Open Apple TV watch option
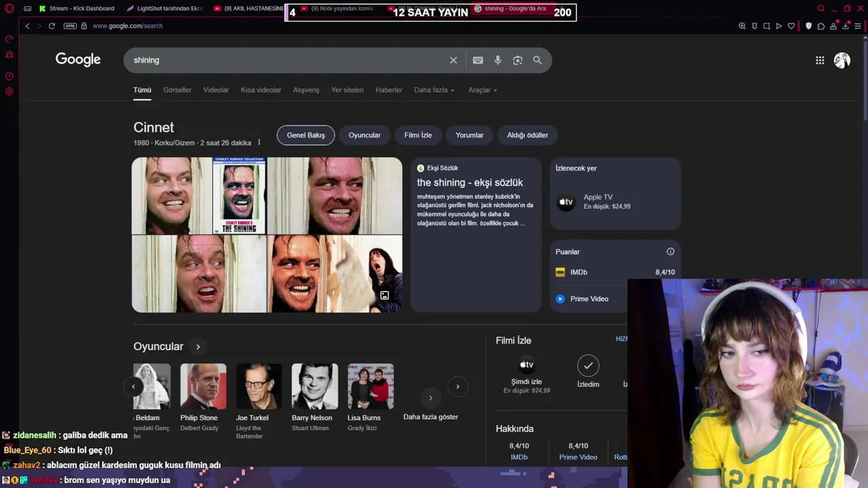The width and height of the screenshot is (868, 488). tap(615, 201)
